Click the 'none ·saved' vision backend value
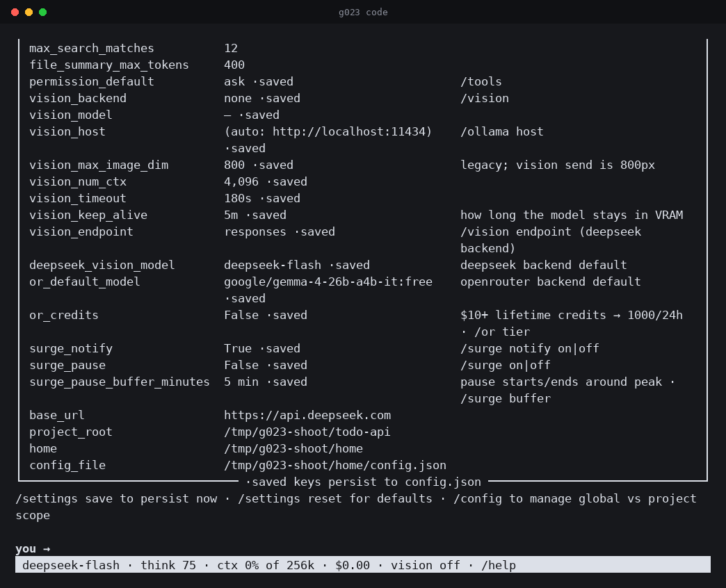 (262, 98)
